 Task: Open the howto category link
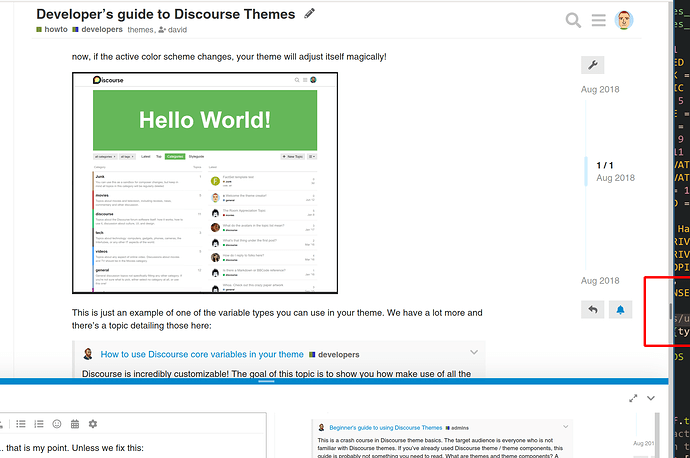(52, 29)
